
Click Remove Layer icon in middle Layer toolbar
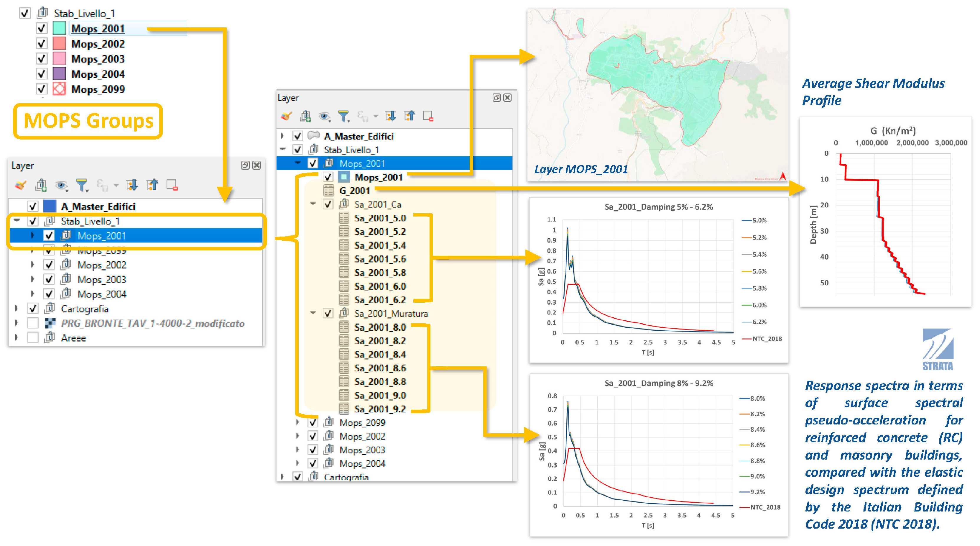pyautogui.click(x=428, y=116)
